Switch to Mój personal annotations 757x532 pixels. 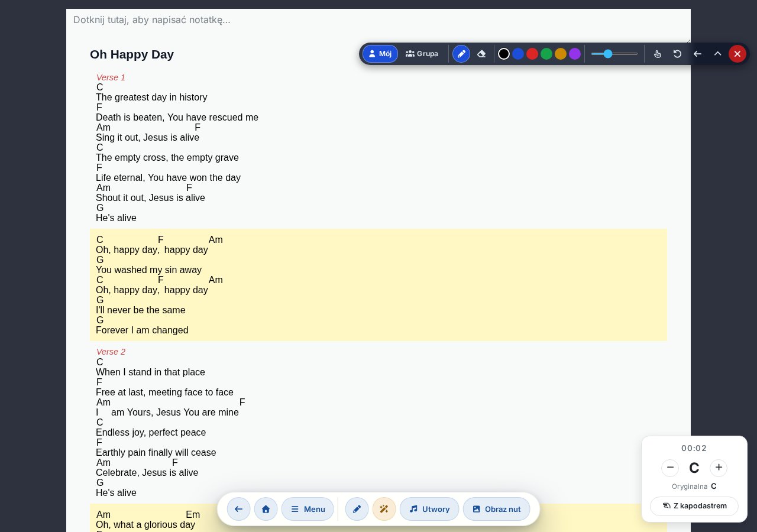pos(380,54)
